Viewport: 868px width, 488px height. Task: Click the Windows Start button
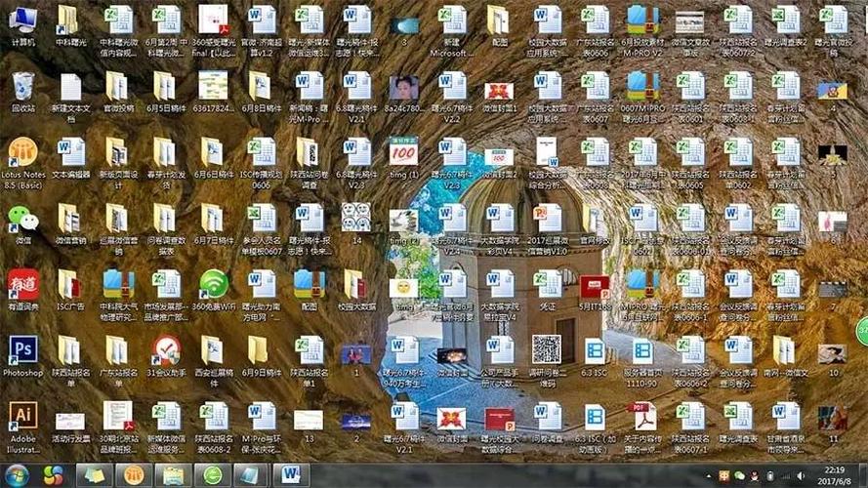[x=18, y=475]
